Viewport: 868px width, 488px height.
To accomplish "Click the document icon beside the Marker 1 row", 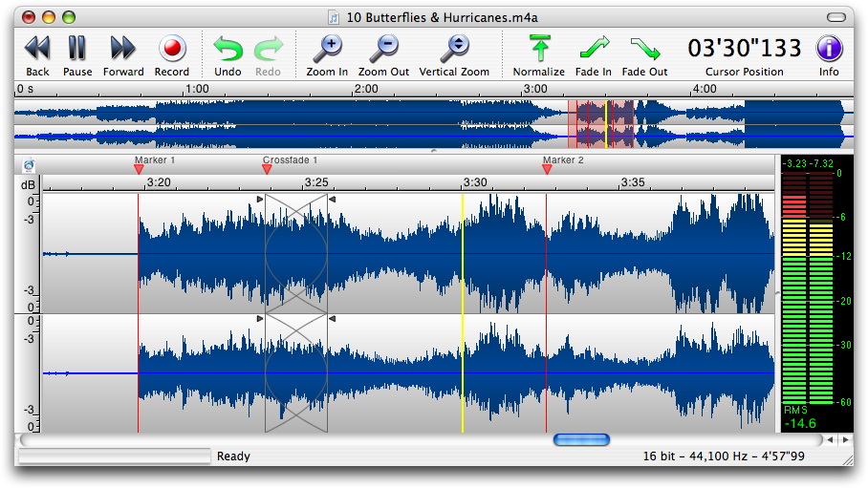I will (x=29, y=165).
